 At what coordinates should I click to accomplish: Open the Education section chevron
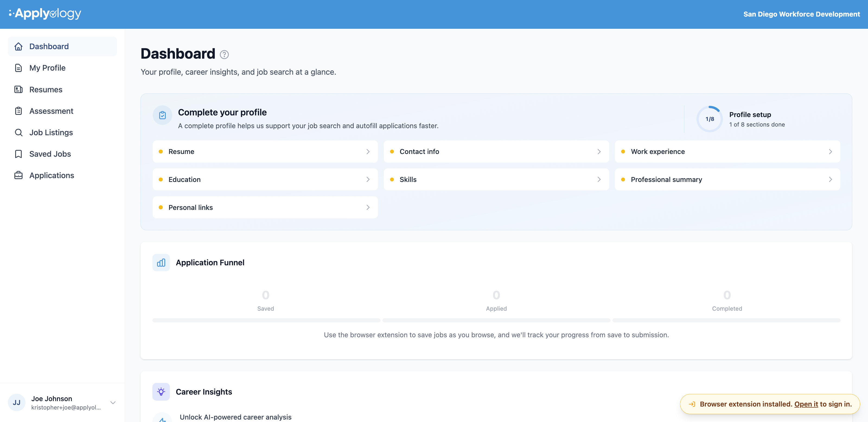(368, 180)
